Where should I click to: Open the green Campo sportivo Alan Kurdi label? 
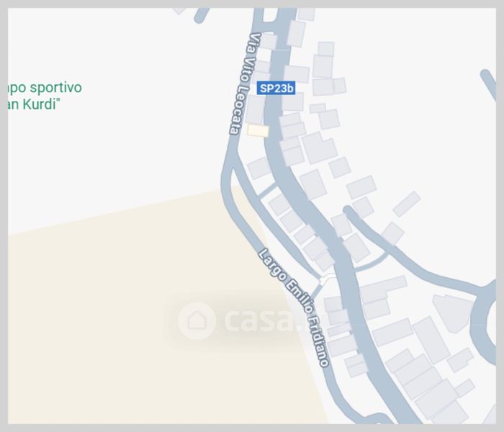click(45, 96)
